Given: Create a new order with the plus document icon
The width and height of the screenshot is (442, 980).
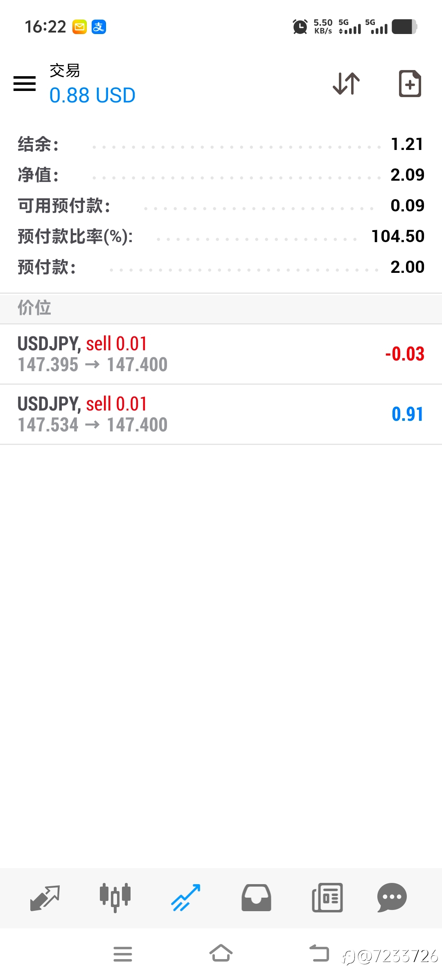Looking at the screenshot, I should coord(410,84).
